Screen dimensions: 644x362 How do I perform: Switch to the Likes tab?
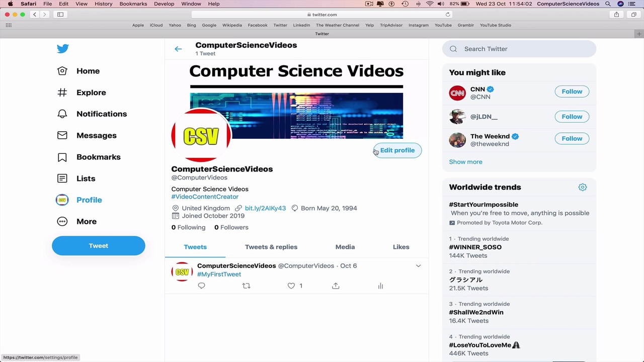coord(401,247)
